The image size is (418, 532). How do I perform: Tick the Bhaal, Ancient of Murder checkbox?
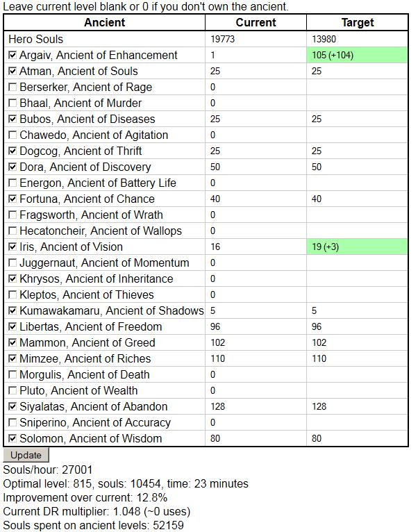click(x=12, y=103)
